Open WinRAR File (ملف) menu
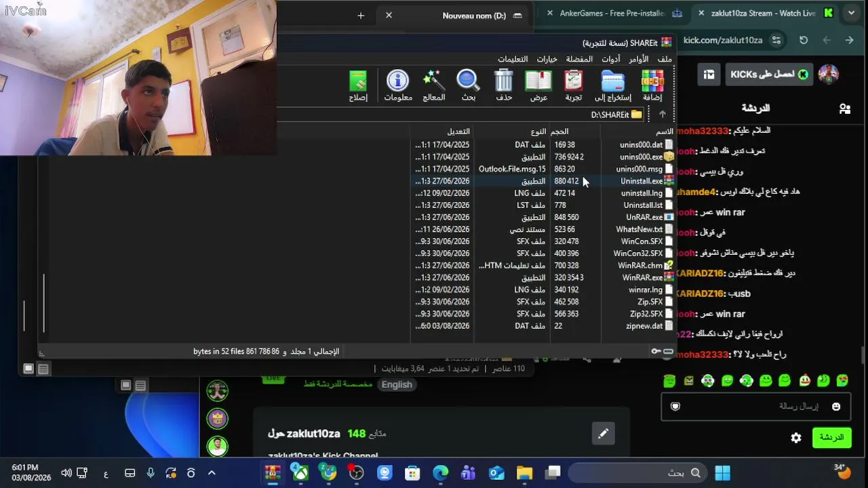This screenshot has width=868, height=488. 665,59
